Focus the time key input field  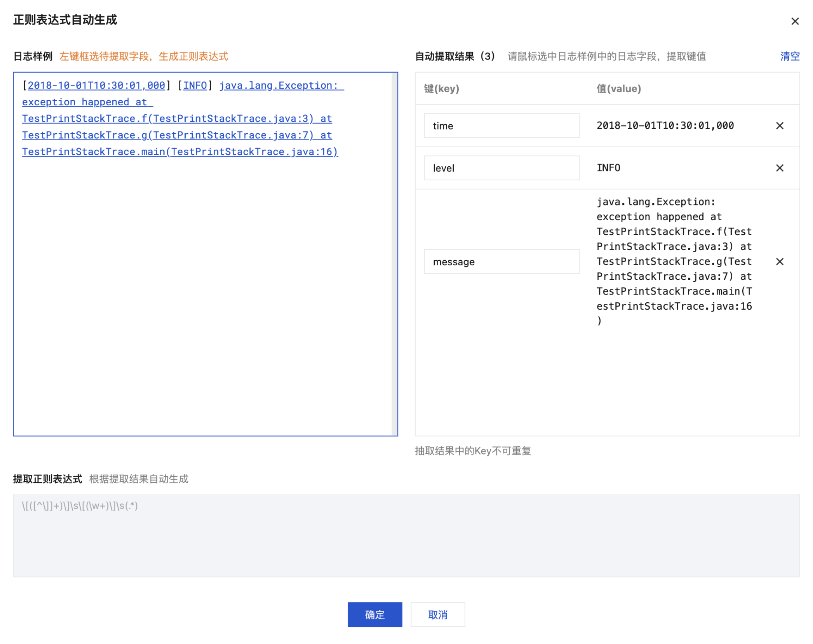tap(501, 126)
